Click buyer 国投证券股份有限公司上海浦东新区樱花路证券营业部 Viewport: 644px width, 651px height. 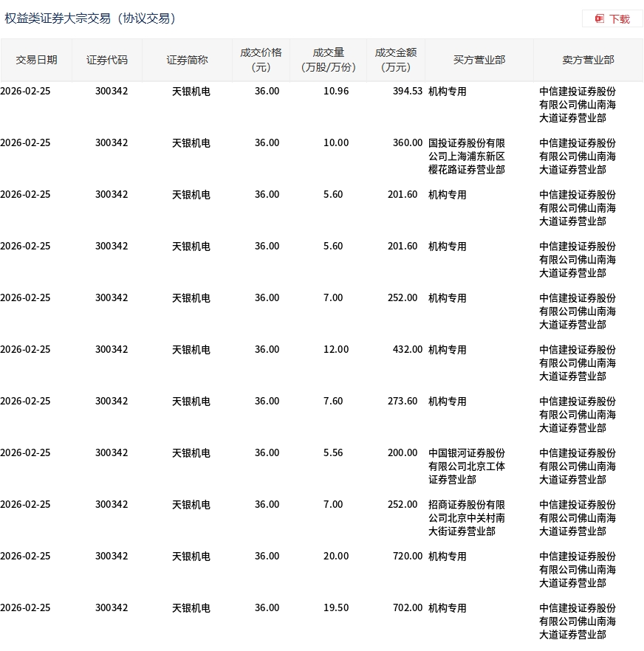pyautogui.click(x=467, y=156)
